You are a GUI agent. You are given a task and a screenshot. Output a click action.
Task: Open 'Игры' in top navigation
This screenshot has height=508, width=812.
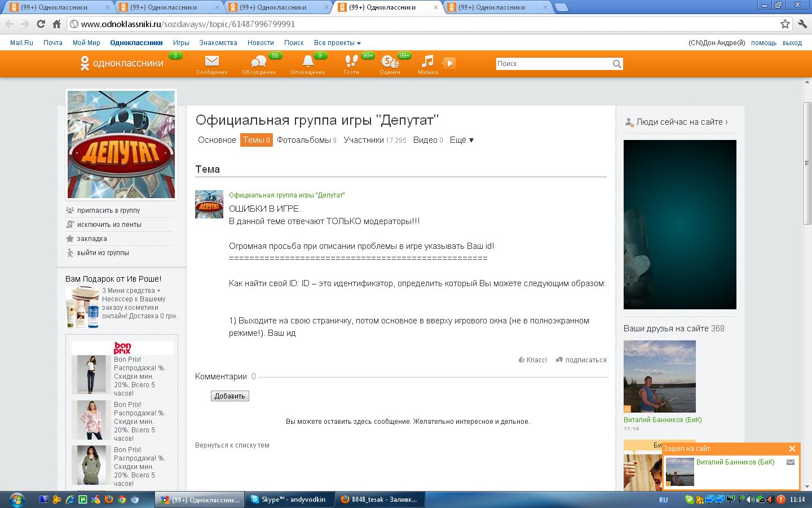pos(181,43)
